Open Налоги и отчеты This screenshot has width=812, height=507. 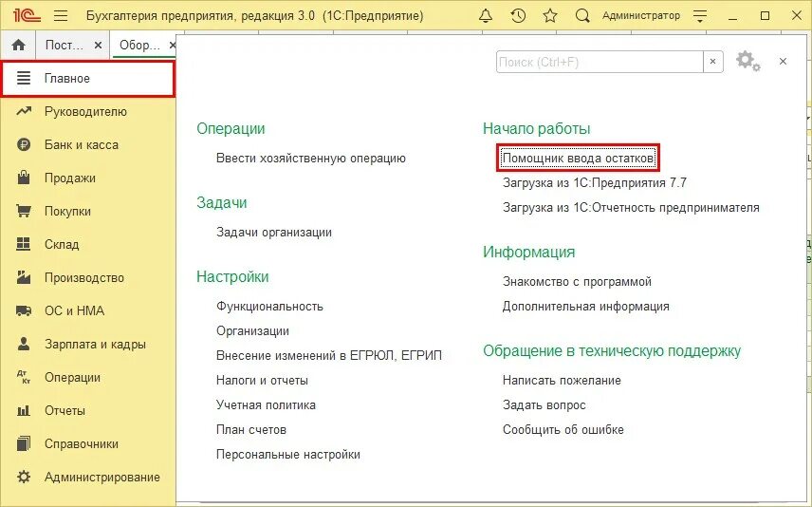pos(262,381)
